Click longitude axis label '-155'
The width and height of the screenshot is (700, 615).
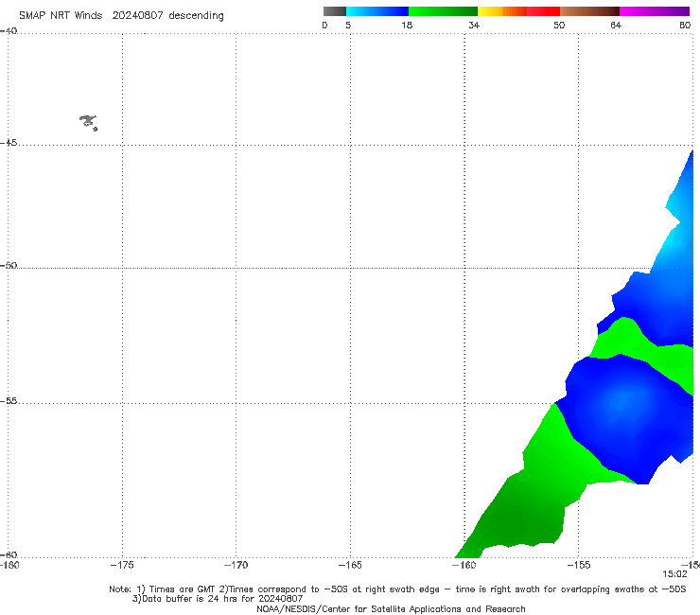point(578,565)
